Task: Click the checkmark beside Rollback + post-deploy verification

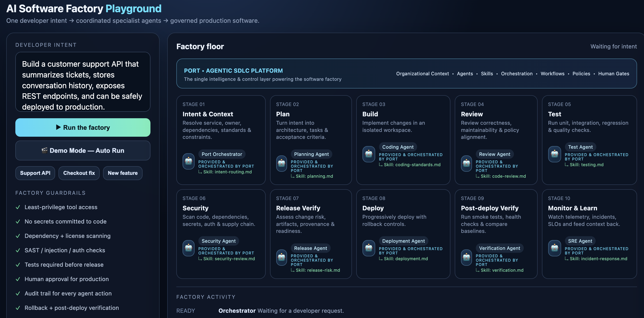Action: pos(18,308)
